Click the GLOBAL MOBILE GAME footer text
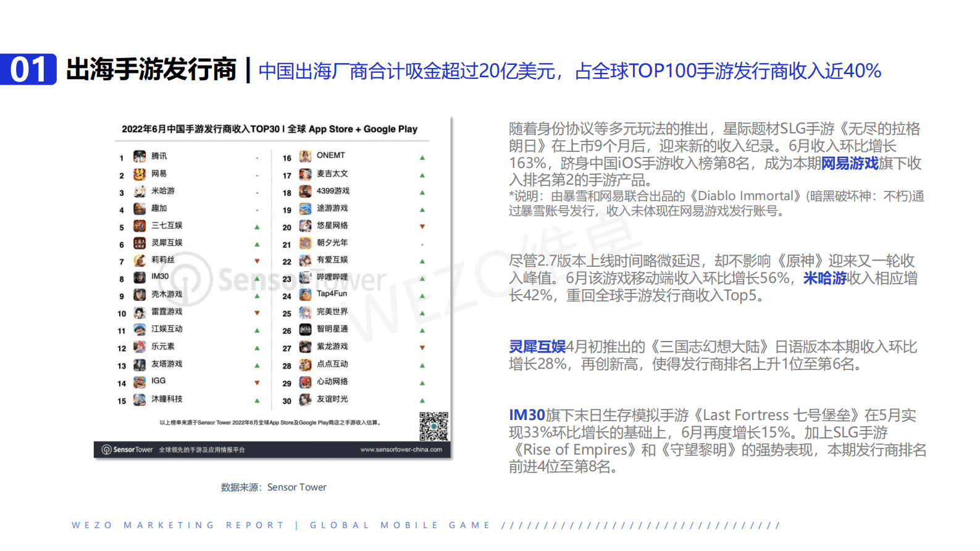The width and height of the screenshot is (980, 551). coord(400,525)
